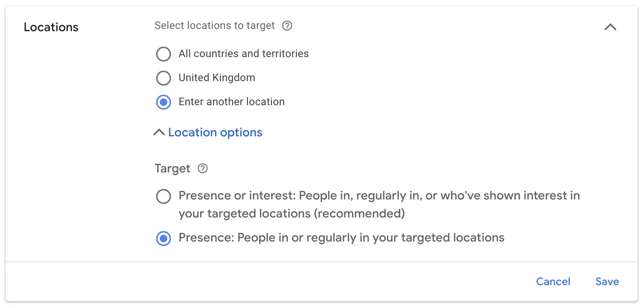Open the help tooltip for "Select locations to target"

coord(287,26)
